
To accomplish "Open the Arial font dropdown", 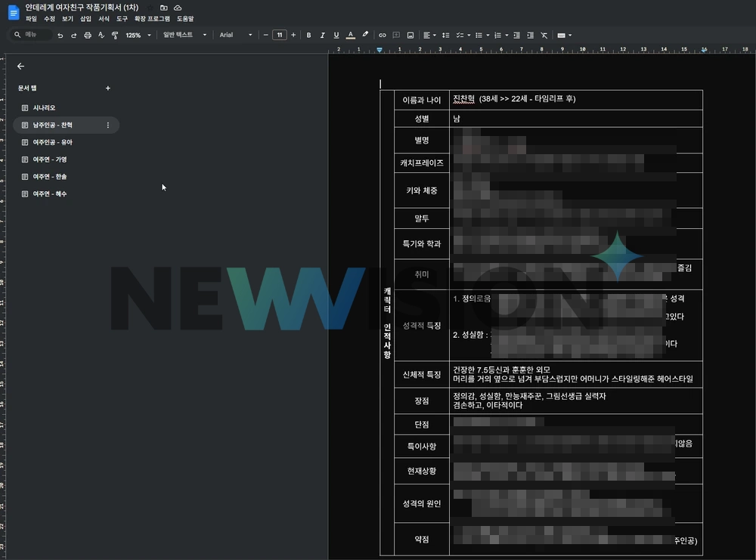I will click(x=235, y=35).
